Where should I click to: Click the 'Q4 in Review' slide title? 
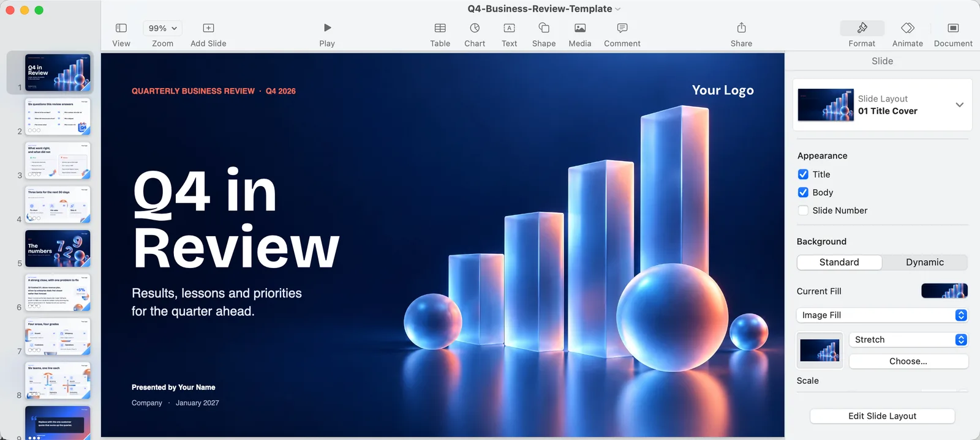236,219
